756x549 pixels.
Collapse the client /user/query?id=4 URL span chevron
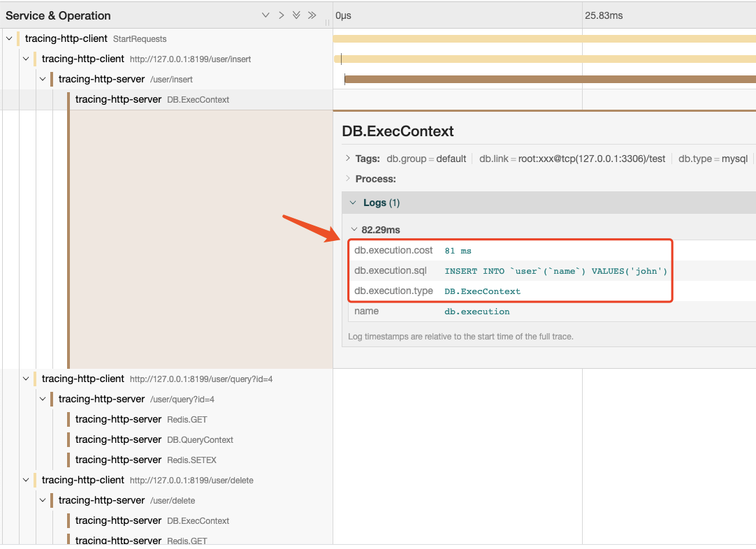coord(26,379)
